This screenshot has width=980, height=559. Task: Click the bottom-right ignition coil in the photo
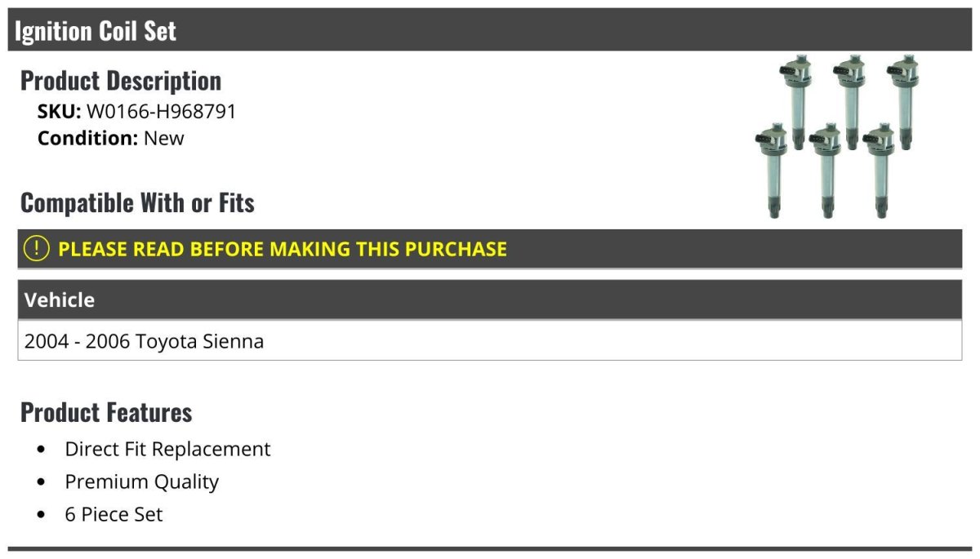coord(880,170)
